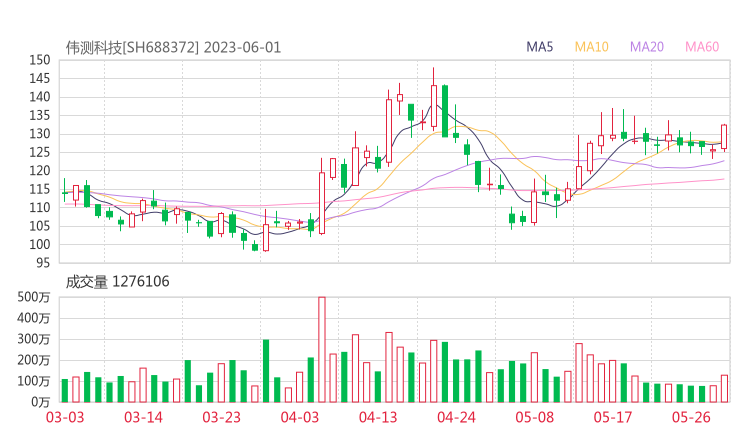The image size is (740, 440).
Task: Click the 05-08 date axis label
Action: pyautogui.click(x=535, y=417)
